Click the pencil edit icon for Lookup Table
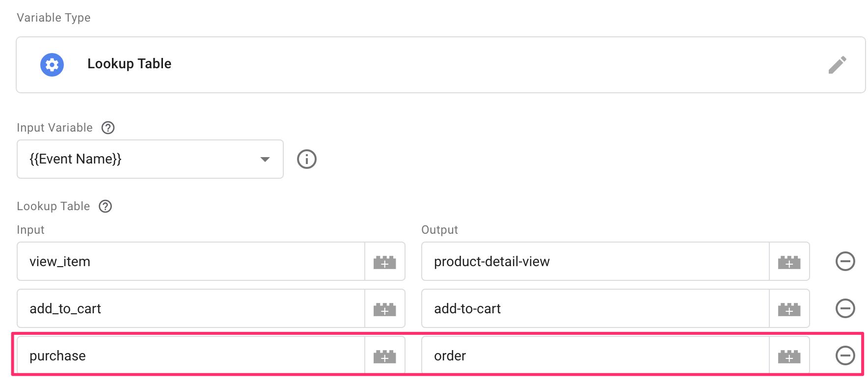 pos(837,65)
